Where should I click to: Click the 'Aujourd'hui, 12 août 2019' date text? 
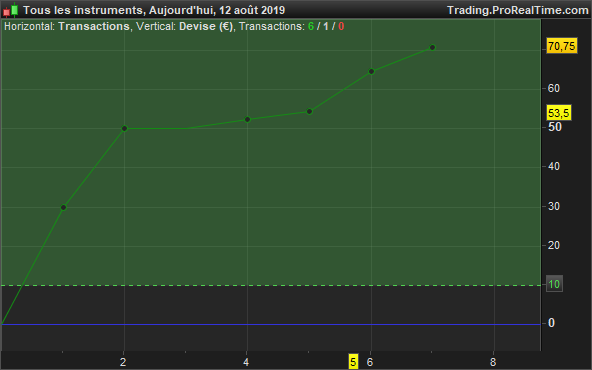tap(217, 10)
